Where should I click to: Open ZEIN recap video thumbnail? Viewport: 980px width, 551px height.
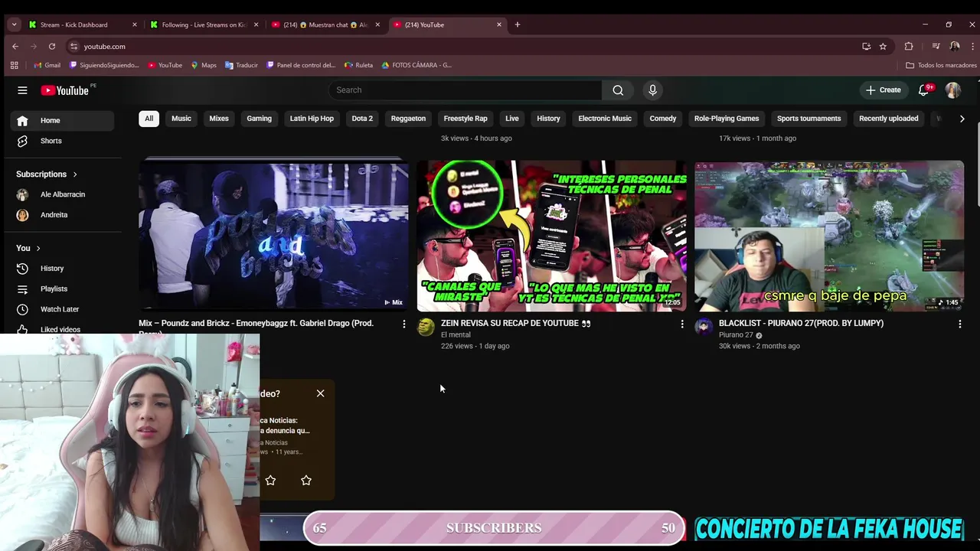[551, 236]
